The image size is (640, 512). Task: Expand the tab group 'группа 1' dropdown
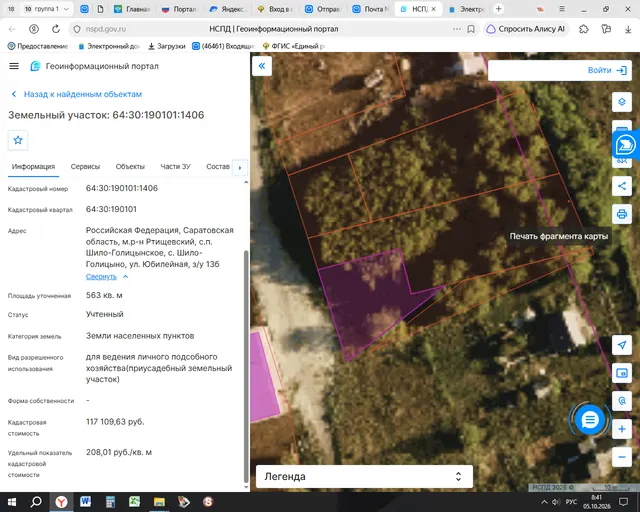click(x=66, y=9)
